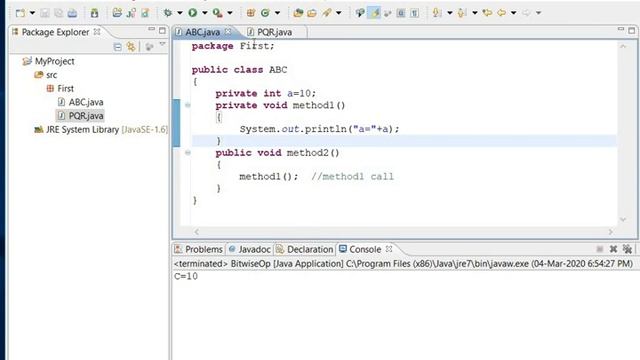Open the External Tools dropdown arrow
The width and height of the screenshot is (640, 360).
coord(230,13)
